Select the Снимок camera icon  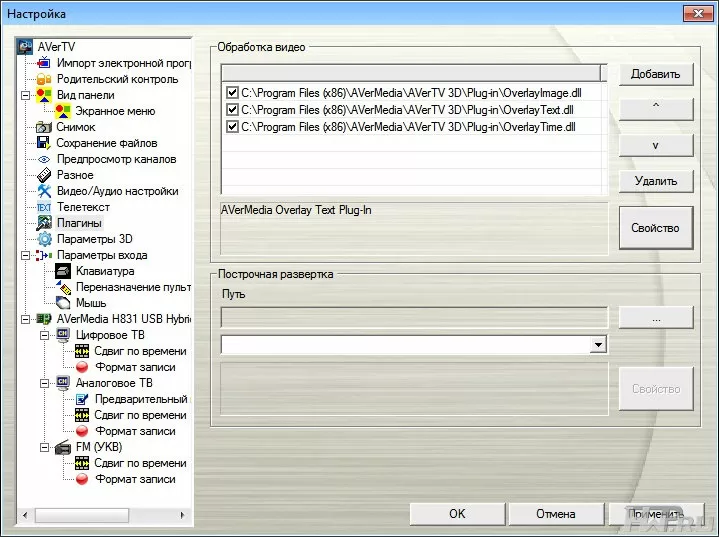tap(44, 127)
